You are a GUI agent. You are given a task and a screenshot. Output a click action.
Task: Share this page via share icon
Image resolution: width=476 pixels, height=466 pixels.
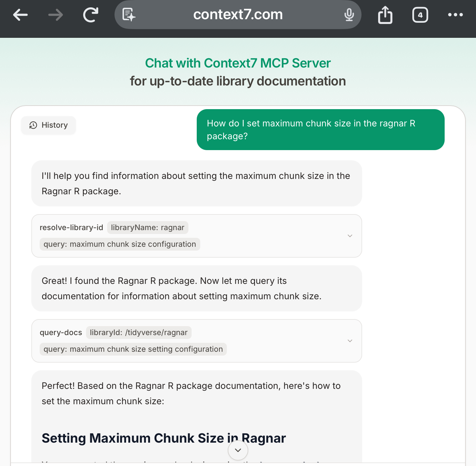click(x=385, y=15)
